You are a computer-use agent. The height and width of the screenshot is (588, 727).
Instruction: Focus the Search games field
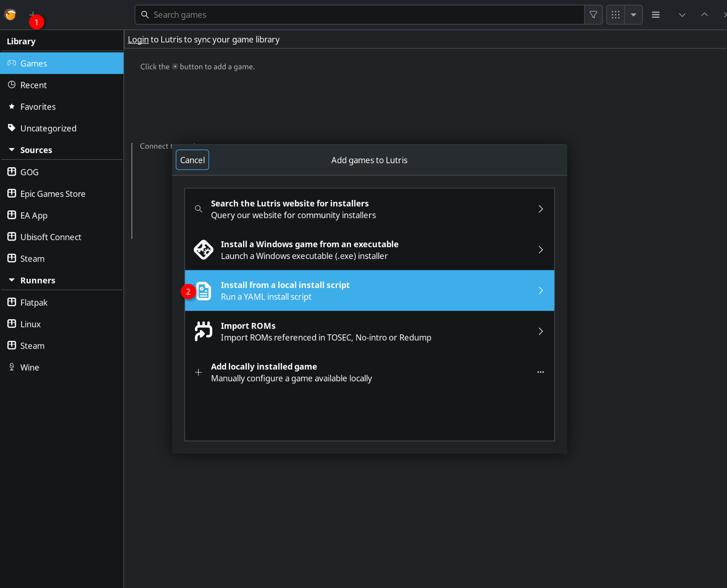pyautogui.click(x=359, y=15)
